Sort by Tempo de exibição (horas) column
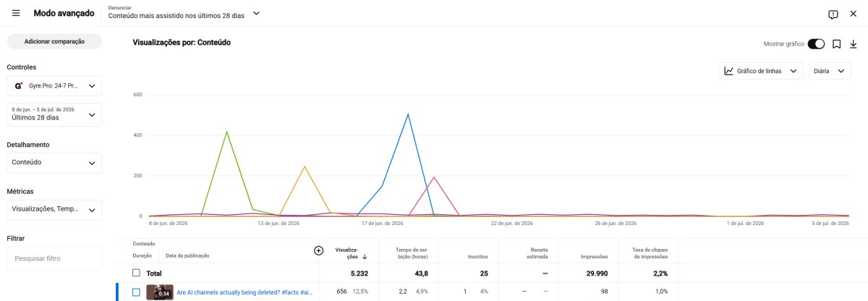The width and height of the screenshot is (868, 301). click(x=413, y=253)
